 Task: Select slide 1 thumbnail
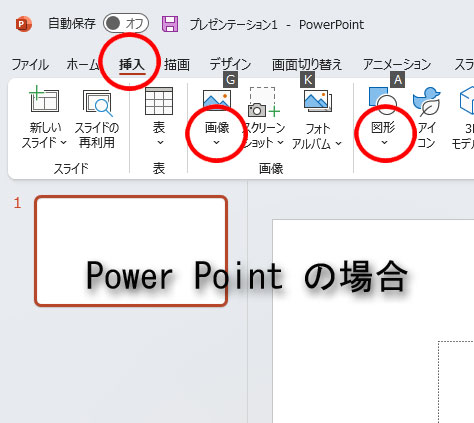point(131,251)
